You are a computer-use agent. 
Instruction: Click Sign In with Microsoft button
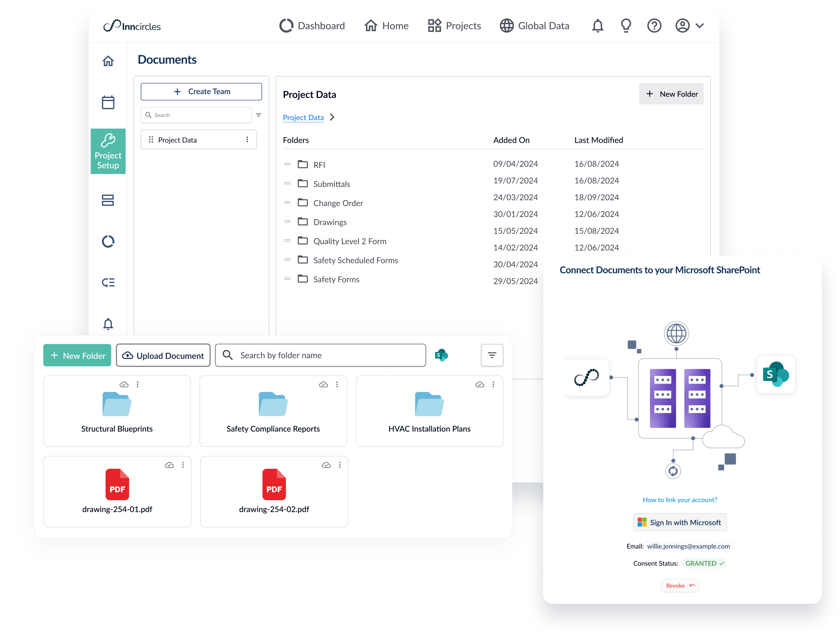pos(680,523)
